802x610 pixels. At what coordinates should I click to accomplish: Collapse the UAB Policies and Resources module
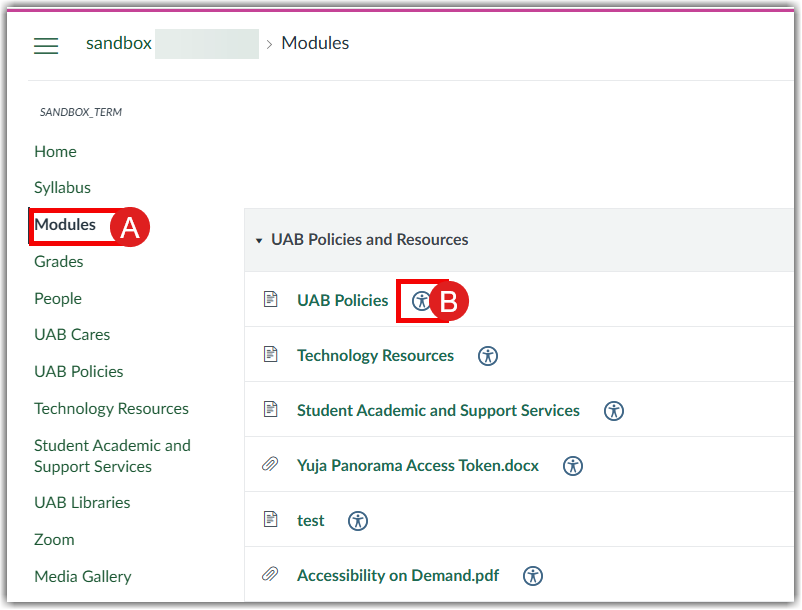(259, 241)
